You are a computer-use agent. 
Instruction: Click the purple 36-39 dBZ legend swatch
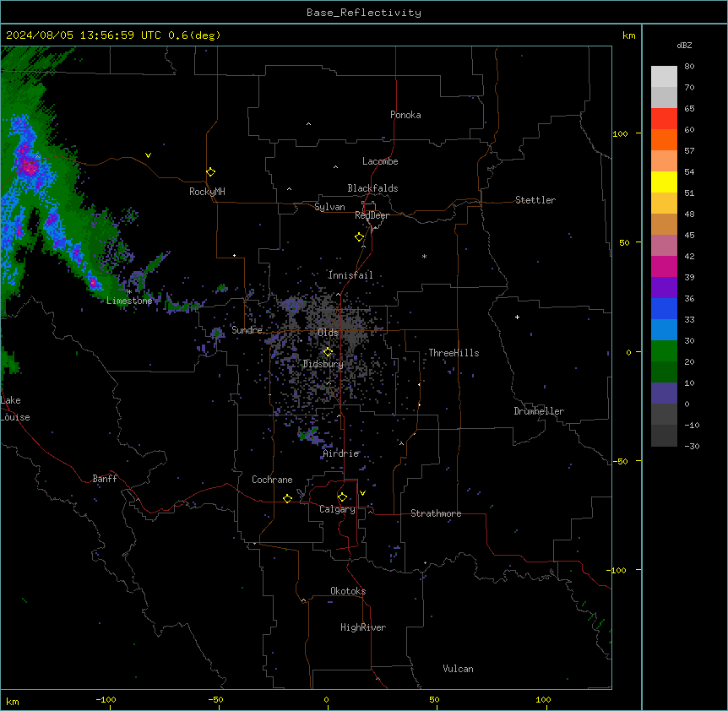[664, 288]
